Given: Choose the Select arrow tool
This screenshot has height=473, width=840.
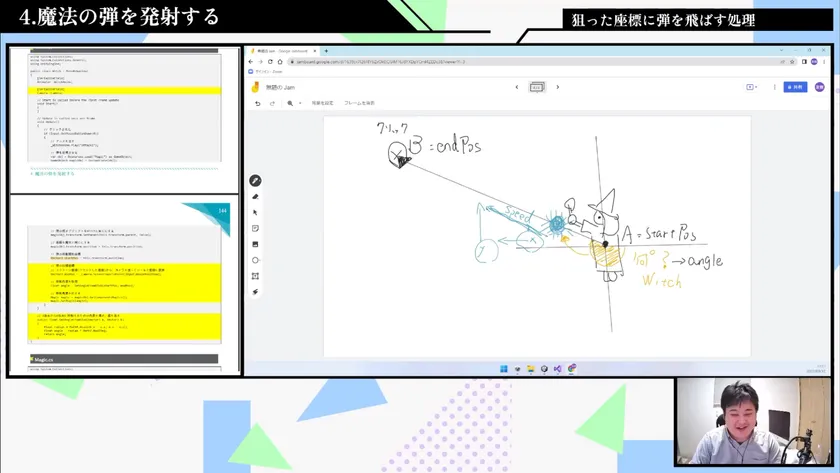Looking at the screenshot, I should [256, 213].
